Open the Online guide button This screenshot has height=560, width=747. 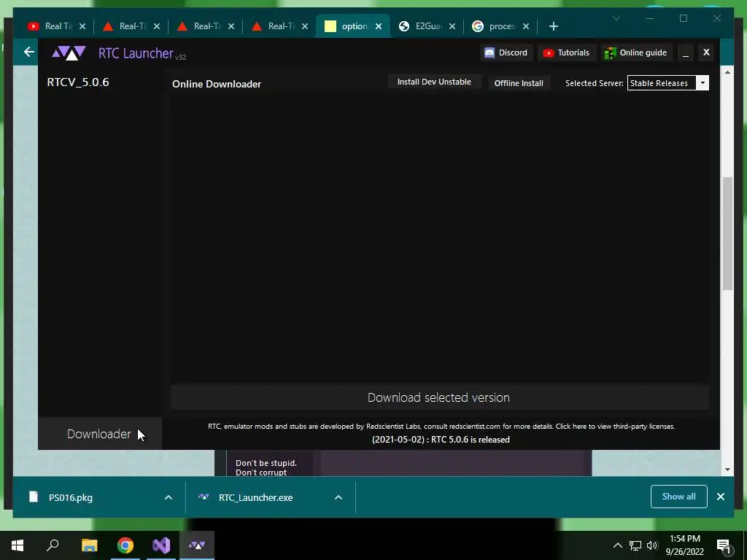635,52
